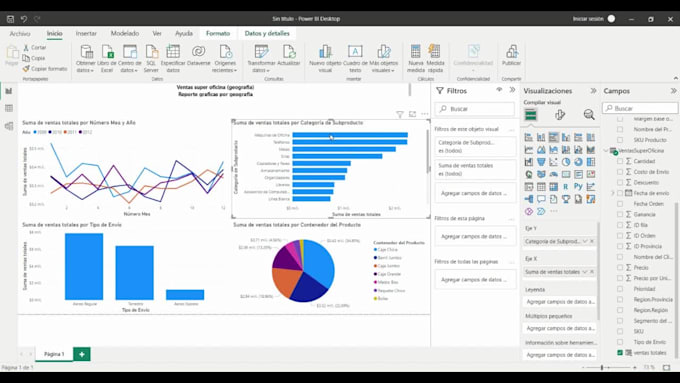This screenshot has width=680, height=383.
Task: Collapse the Filtros pane with chevrons
Action: pos(512,90)
